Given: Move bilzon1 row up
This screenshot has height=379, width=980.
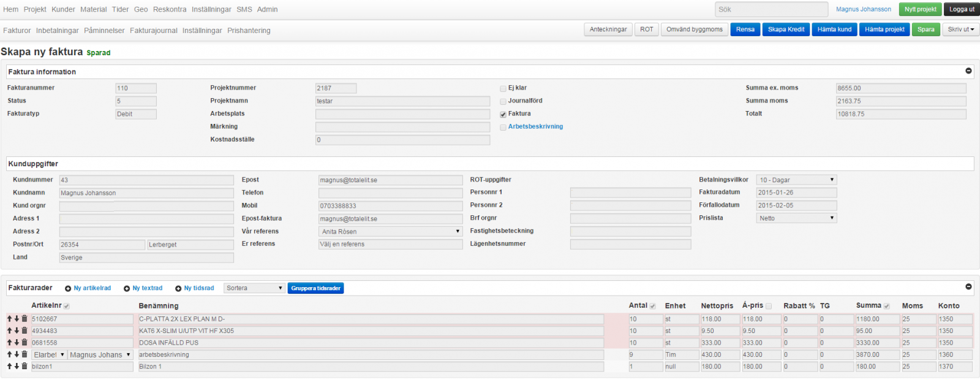Looking at the screenshot, I should [x=10, y=366].
